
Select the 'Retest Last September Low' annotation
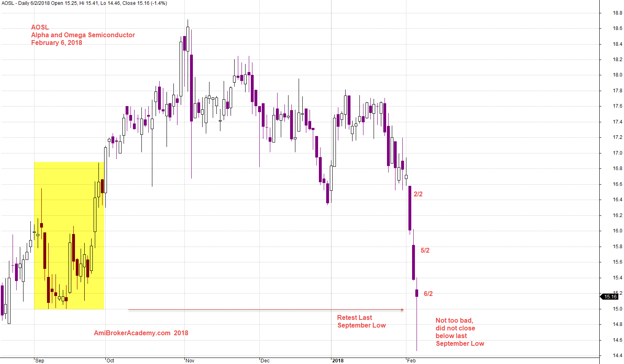(361, 321)
